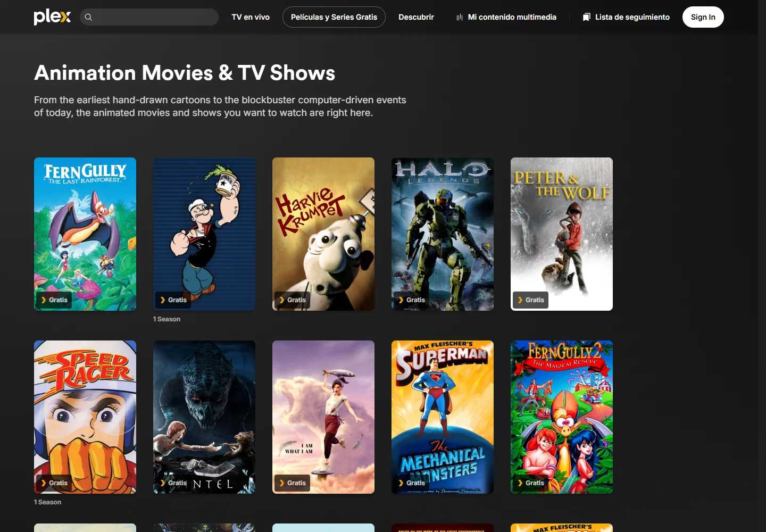Open the Speed Racer poster
This screenshot has height=532, width=766.
[85, 417]
